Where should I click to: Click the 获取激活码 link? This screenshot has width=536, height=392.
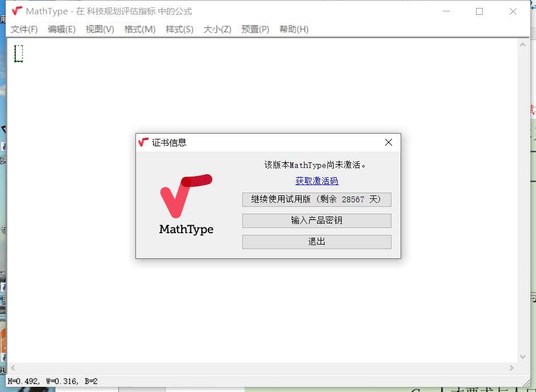point(317,181)
